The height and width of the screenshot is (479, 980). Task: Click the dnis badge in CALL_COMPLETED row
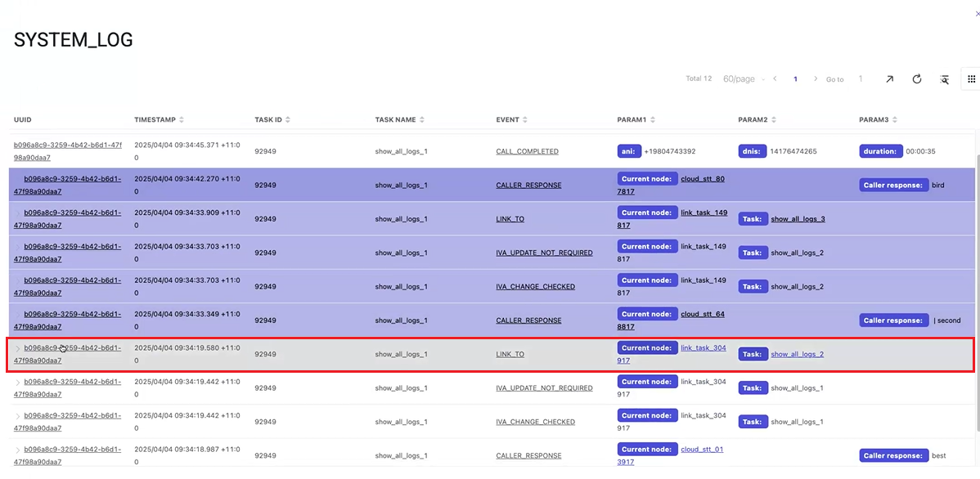point(753,151)
